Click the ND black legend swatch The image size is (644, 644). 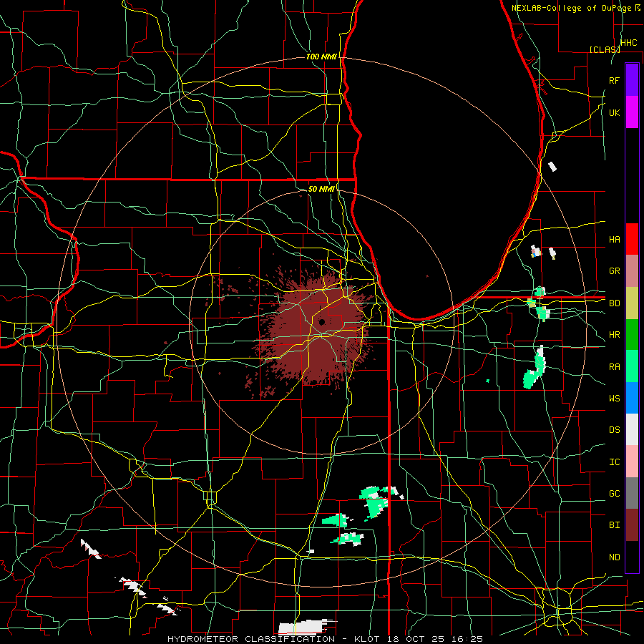(632, 557)
